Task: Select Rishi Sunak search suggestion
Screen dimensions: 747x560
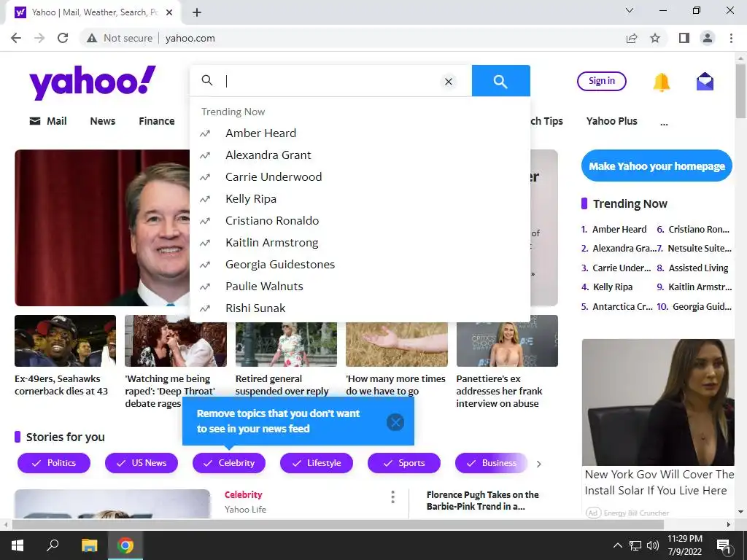Action: 360,308
